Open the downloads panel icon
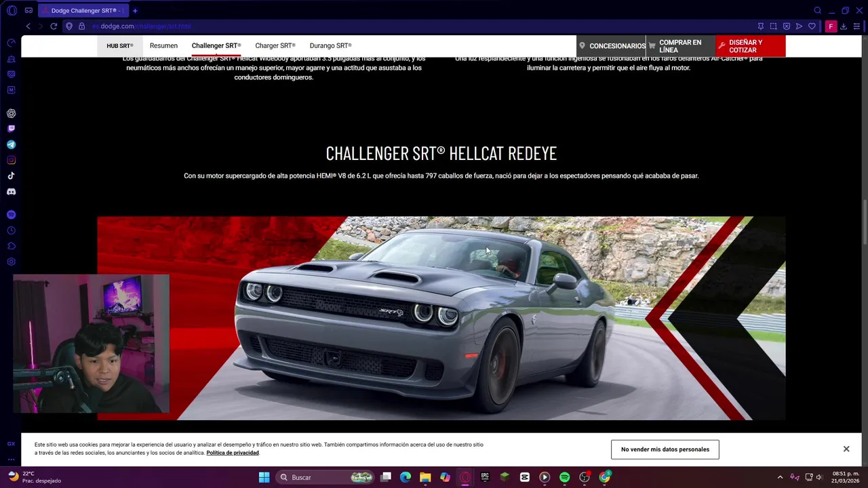The height and width of the screenshot is (488, 868). (x=844, y=26)
